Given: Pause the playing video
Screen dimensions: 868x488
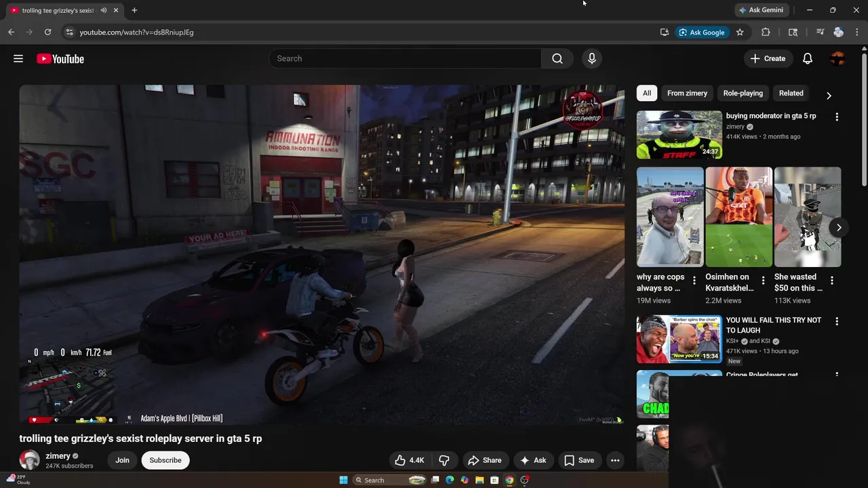Looking at the screenshot, I should (x=321, y=254).
